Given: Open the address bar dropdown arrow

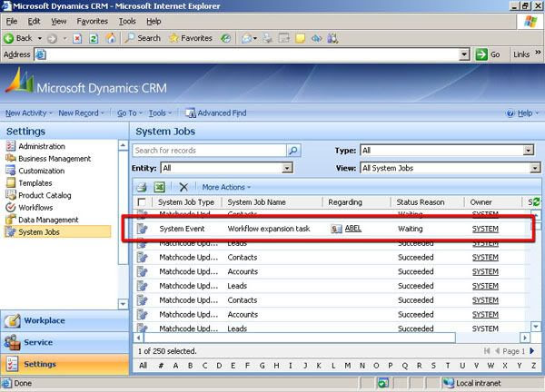Looking at the screenshot, I should [x=464, y=54].
